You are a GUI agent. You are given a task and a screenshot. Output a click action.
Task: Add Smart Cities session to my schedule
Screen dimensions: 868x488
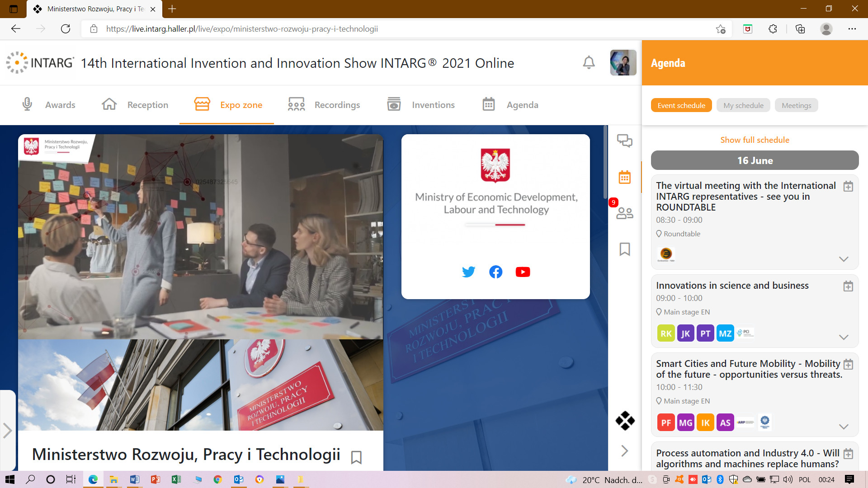(848, 364)
